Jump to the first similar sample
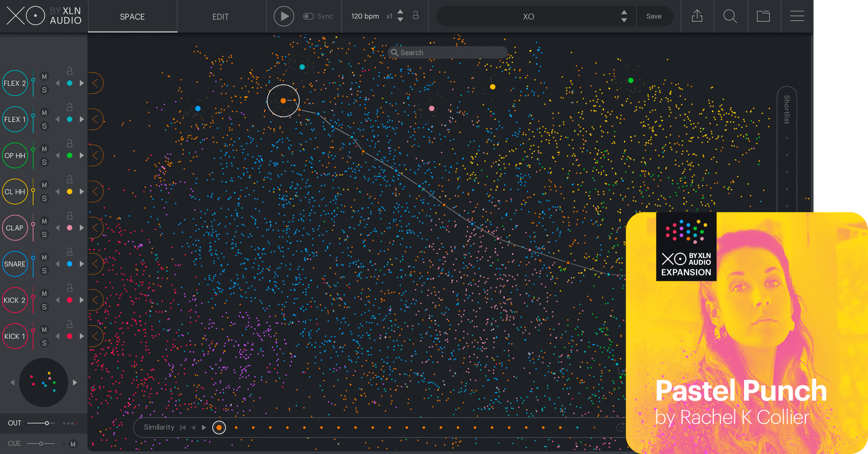Screen dimensions: 868x454 tap(183, 427)
